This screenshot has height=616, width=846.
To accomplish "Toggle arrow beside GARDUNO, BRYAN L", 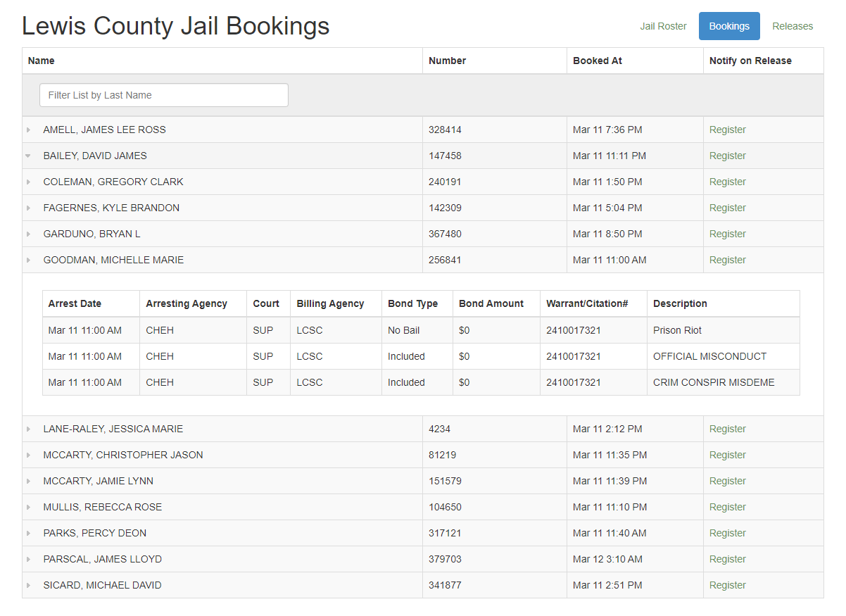I will click(x=29, y=234).
